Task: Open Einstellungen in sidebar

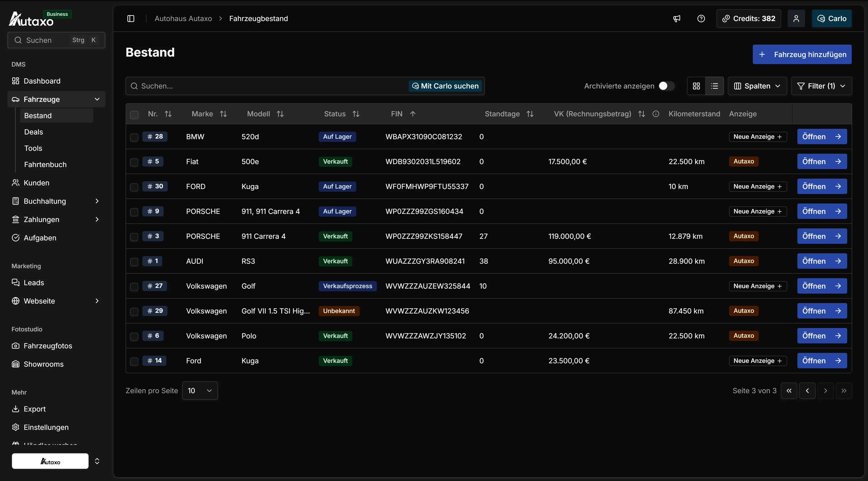Action: (x=56, y=427)
